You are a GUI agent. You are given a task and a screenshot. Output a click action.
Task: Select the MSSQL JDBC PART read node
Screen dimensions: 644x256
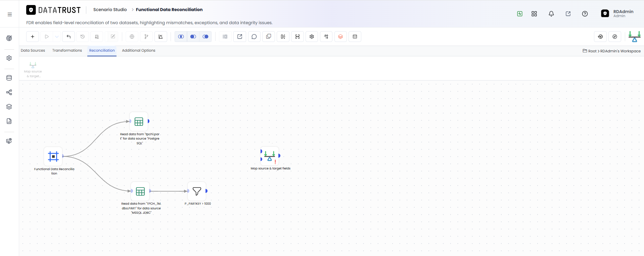[140, 192]
